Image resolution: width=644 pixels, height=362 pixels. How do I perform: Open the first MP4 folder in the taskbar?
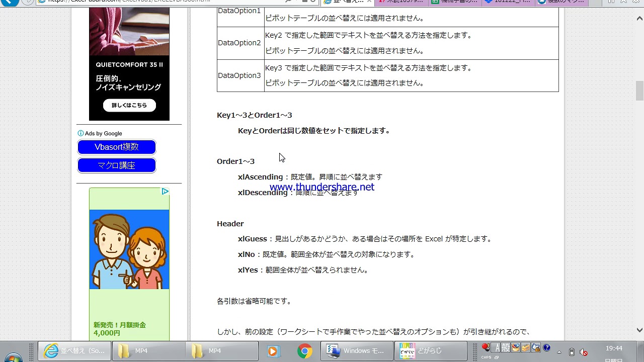[148, 351]
